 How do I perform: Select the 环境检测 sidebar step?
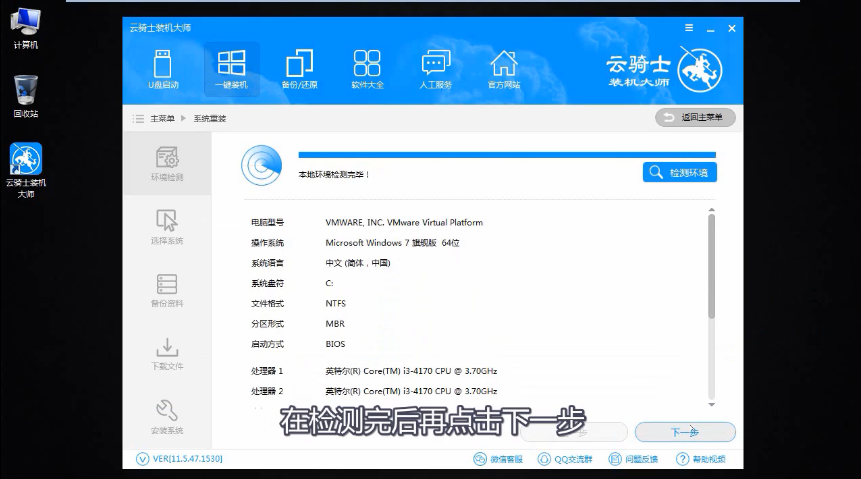click(x=167, y=164)
